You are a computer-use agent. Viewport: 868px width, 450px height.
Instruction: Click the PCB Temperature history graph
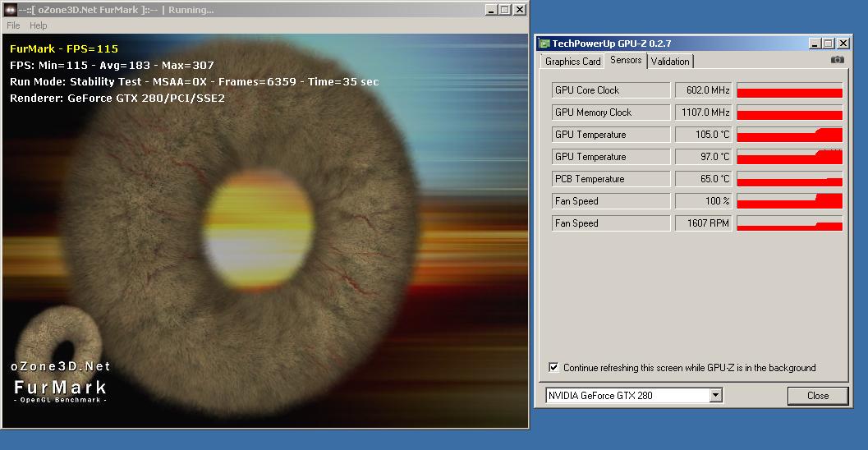(x=789, y=179)
